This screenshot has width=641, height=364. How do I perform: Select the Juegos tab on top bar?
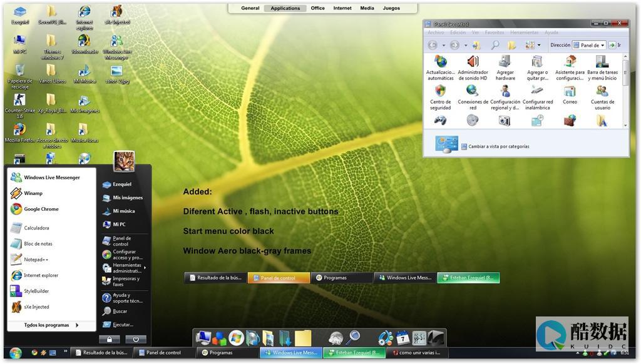(391, 8)
